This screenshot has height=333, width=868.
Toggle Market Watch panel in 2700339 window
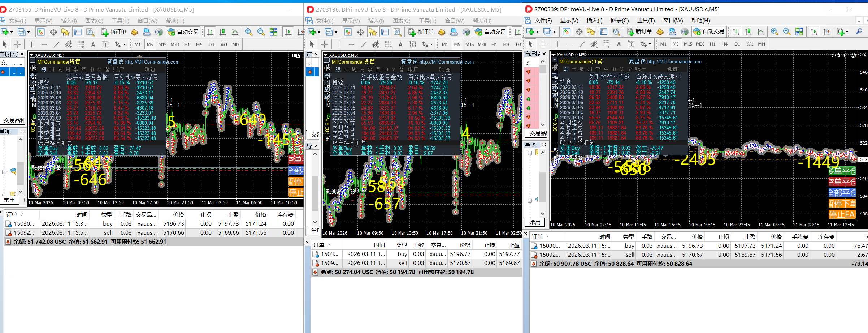click(567, 32)
